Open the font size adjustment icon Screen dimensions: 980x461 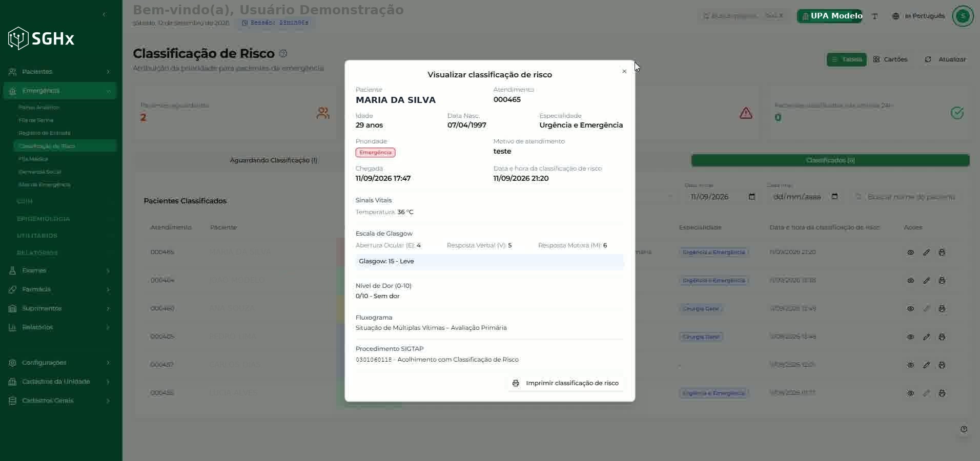875,16
